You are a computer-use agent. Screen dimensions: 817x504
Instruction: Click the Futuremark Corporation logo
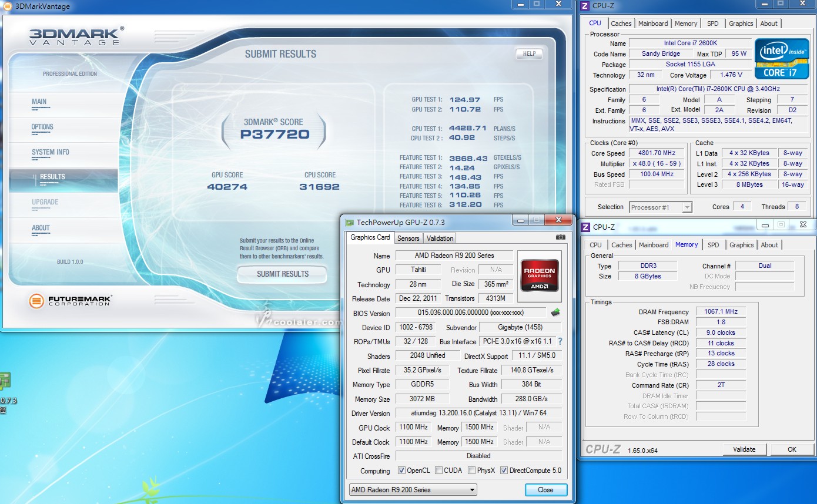71,301
